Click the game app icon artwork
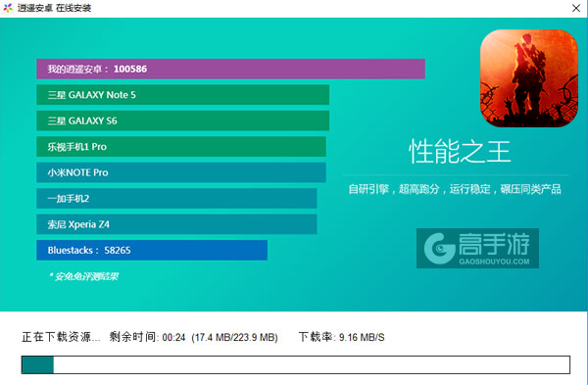The height and width of the screenshot is (385, 588). click(529, 78)
